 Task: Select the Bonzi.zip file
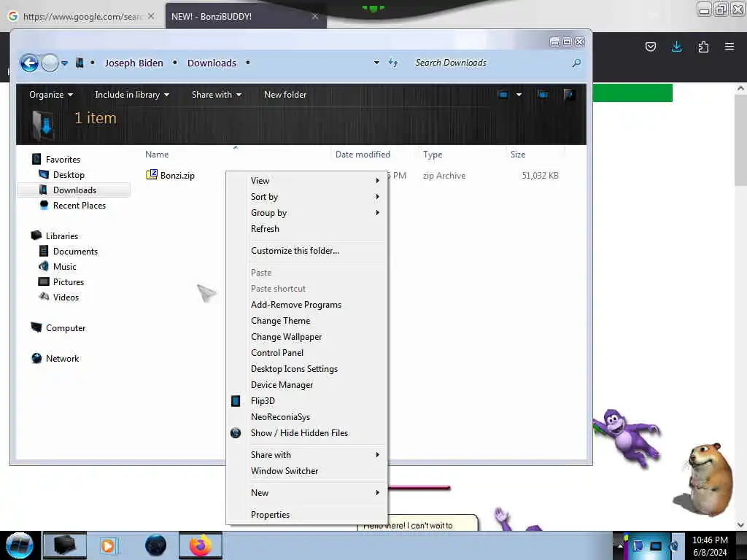(177, 175)
